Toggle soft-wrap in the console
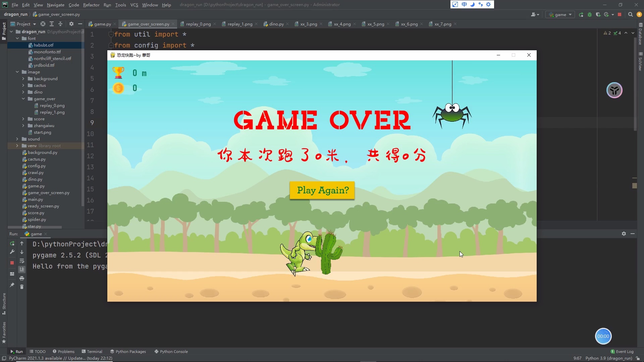Screen dimensions: 644x362 (22, 261)
